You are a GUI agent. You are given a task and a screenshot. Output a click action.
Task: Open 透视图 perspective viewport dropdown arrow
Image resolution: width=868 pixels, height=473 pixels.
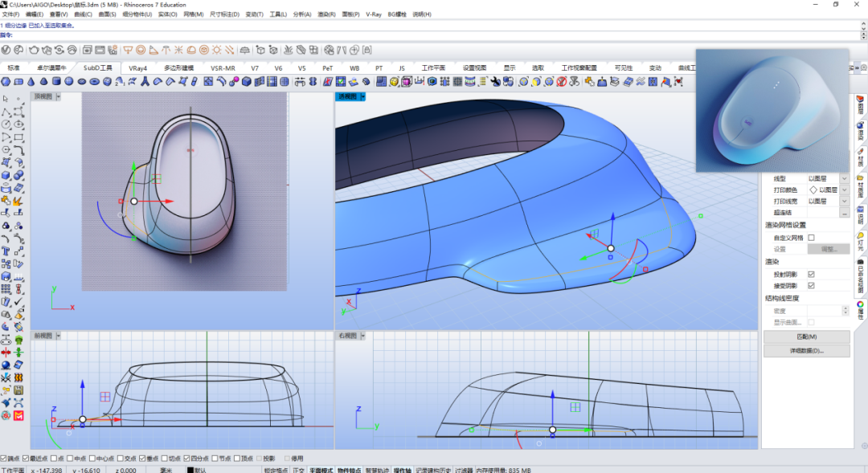pos(362,96)
